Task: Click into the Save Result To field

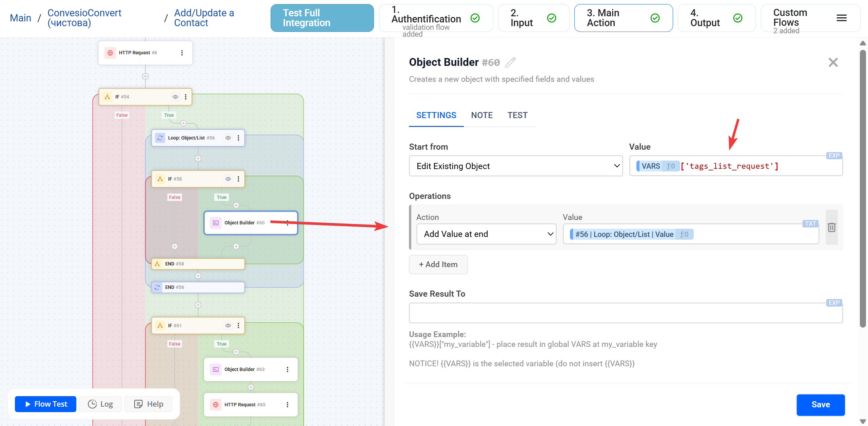Action: [626, 313]
